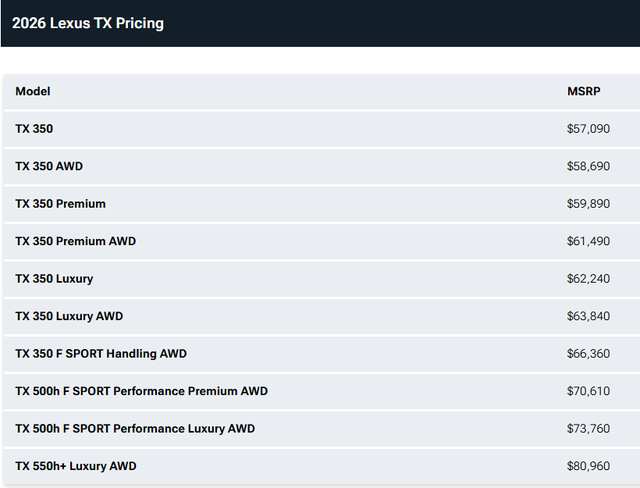The image size is (640, 488).
Task: Select the TX 350 model row
Action: click(x=35, y=129)
